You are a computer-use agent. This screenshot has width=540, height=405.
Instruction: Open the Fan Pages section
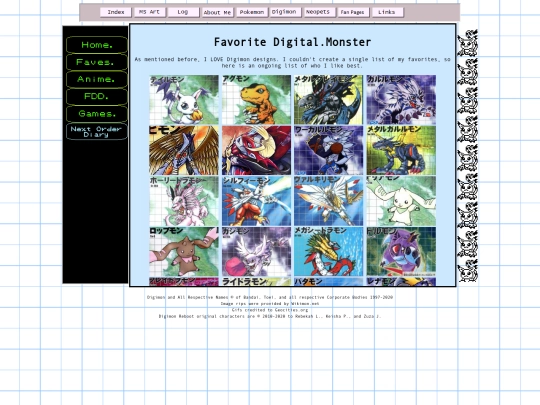353,12
